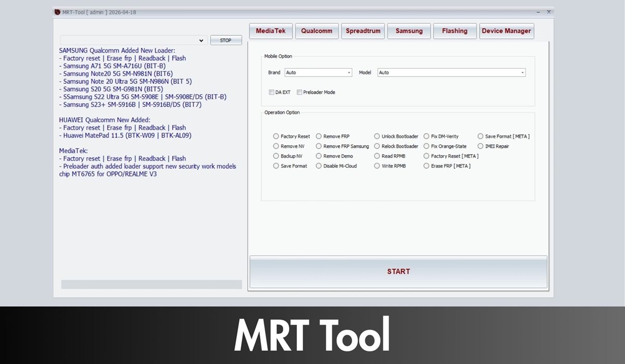Click the MRT-Tool application icon
The width and height of the screenshot is (625, 364).
[x=57, y=11]
